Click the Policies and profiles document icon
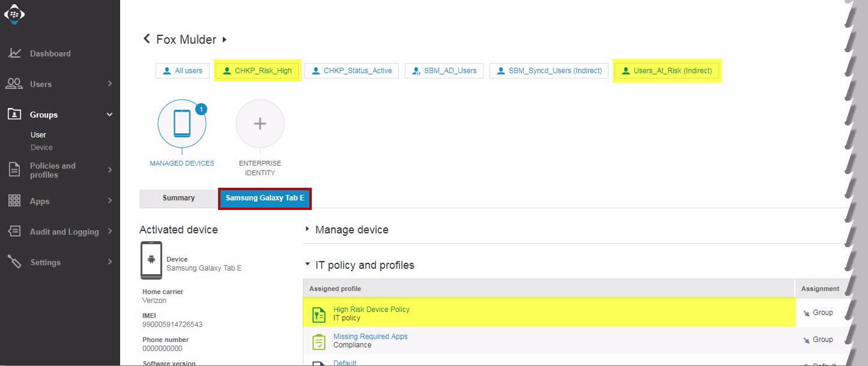The image size is (868, 366). 14,170
